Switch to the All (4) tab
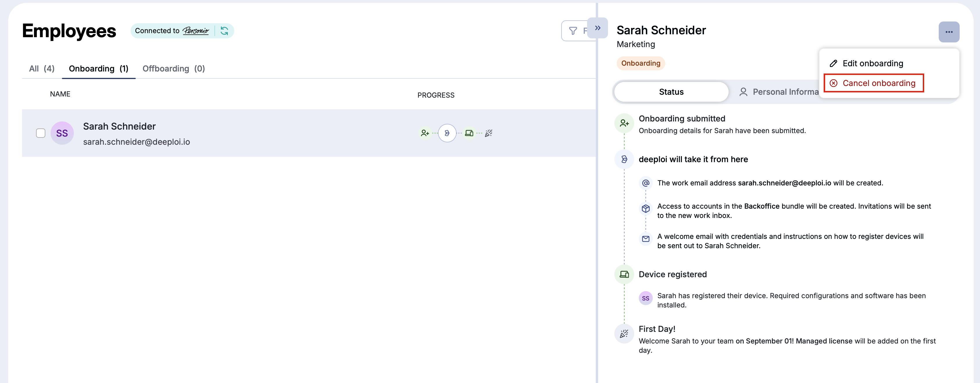Screen dimensions: 980x383 coord(42,69)
